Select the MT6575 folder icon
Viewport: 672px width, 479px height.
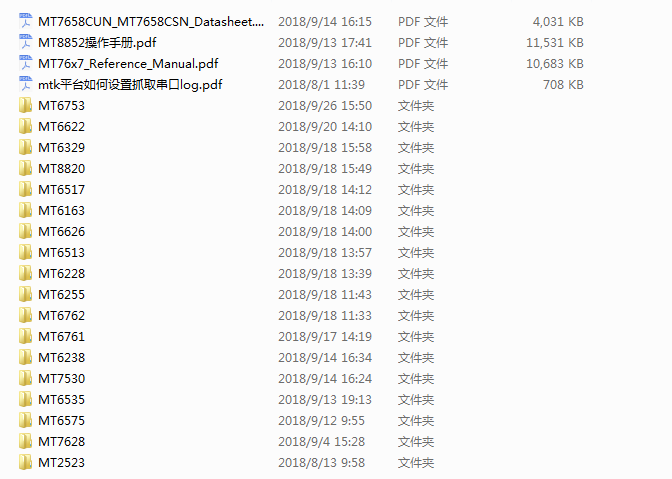(26, 420)
